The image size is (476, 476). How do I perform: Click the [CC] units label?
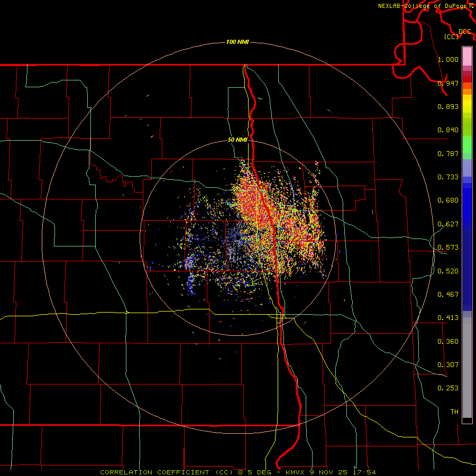point(452,36)
